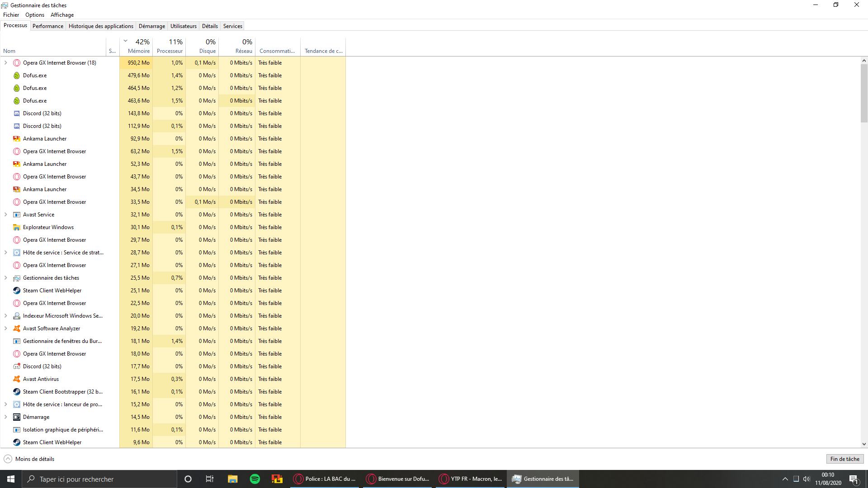This screenshot has height=488, width=868.
Task: Click the Indexeur Microsoft Windows Search icon
Action: [x=17, y=316]
